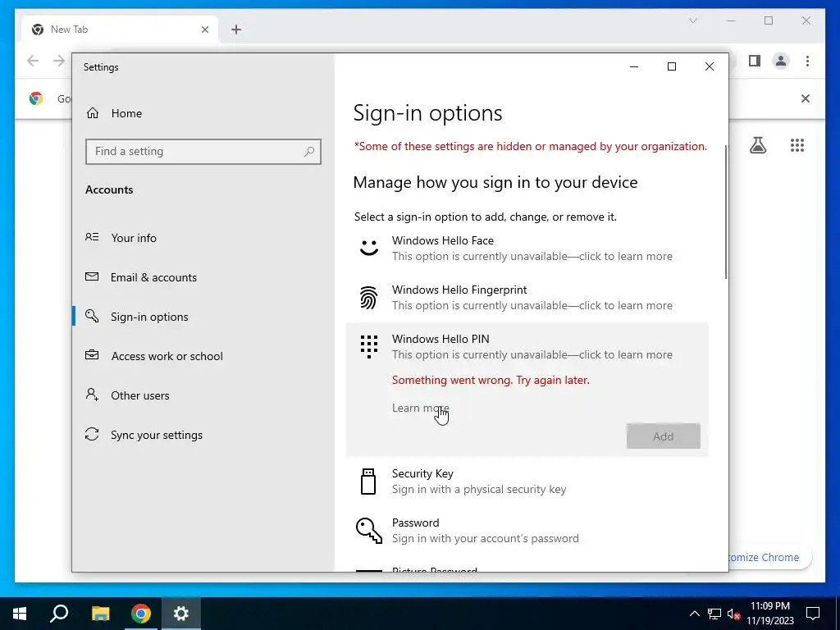
Task: Open the taskbar clock and date
Action: coord(770,614)
